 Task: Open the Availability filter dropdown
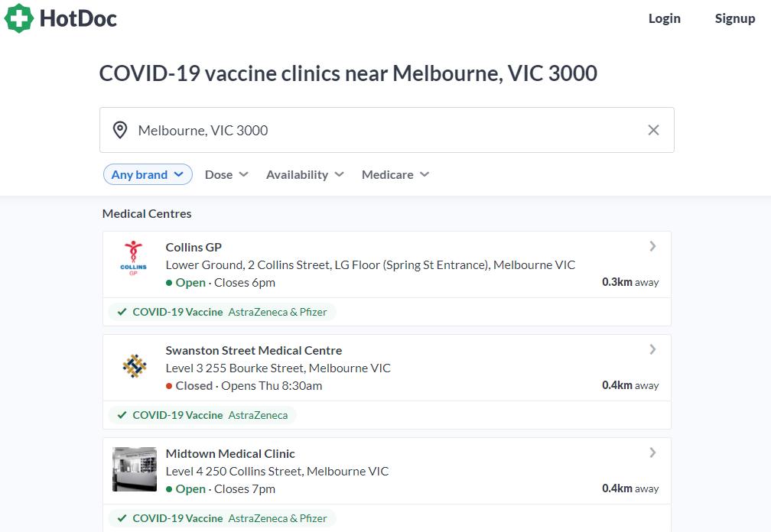coord(304,174)
